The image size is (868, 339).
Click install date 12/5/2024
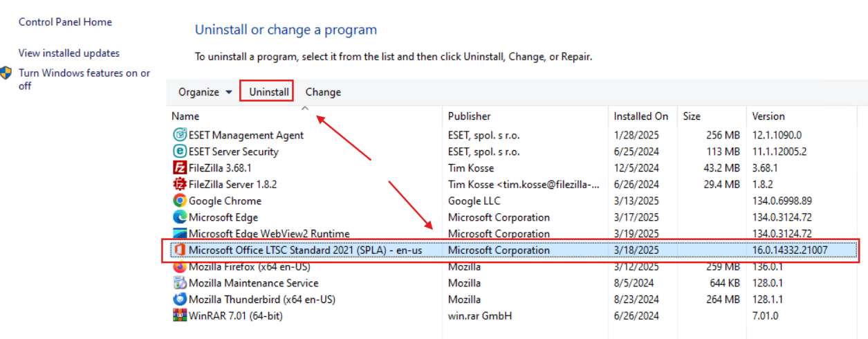636,168
